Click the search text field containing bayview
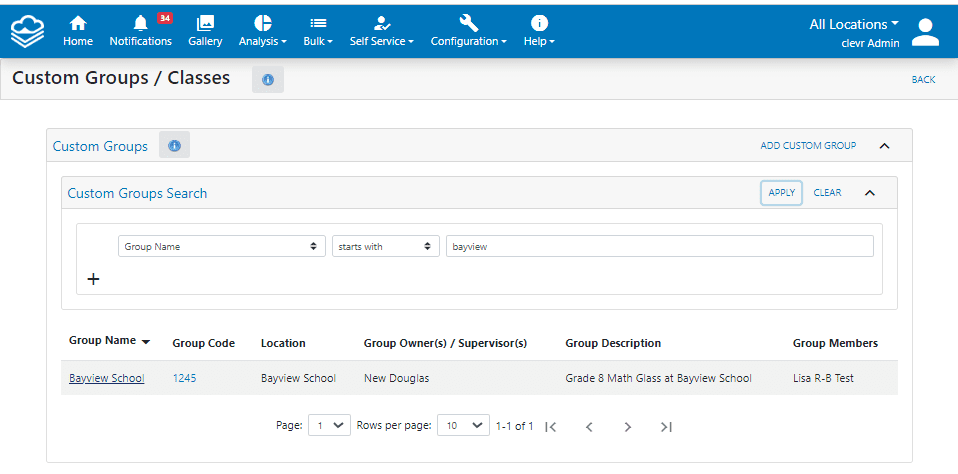 (x=659, y=246)
